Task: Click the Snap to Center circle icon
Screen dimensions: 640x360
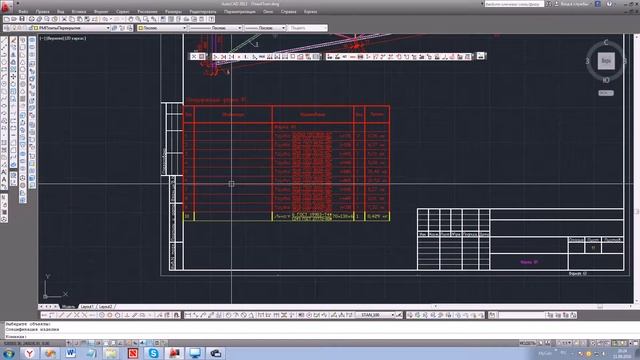Action: [x=102, y=315]
